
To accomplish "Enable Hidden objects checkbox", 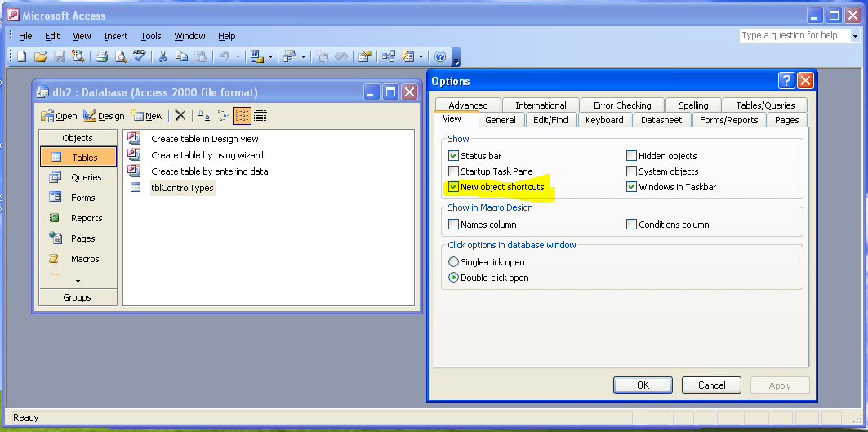I will click(x=631, y=156).
